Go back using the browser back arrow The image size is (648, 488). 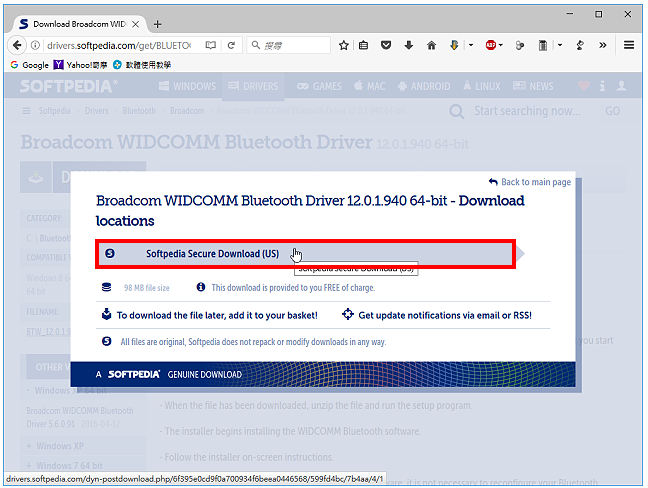coord(17,45)
